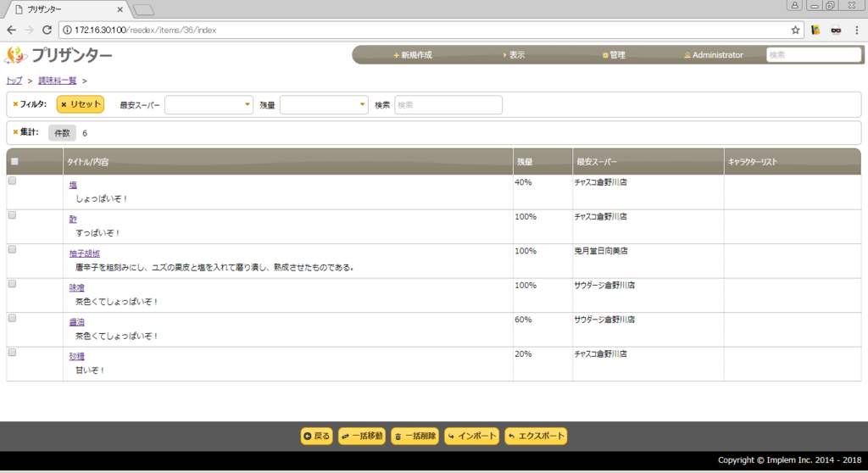
Task: Click the 一括削除 button
Action: coord(415,436)
